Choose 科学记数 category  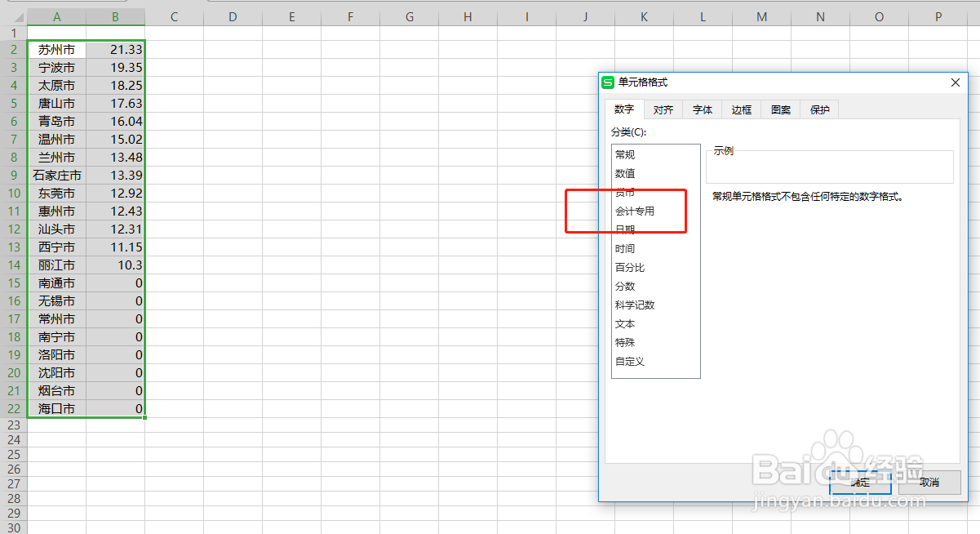coord(656,305)
